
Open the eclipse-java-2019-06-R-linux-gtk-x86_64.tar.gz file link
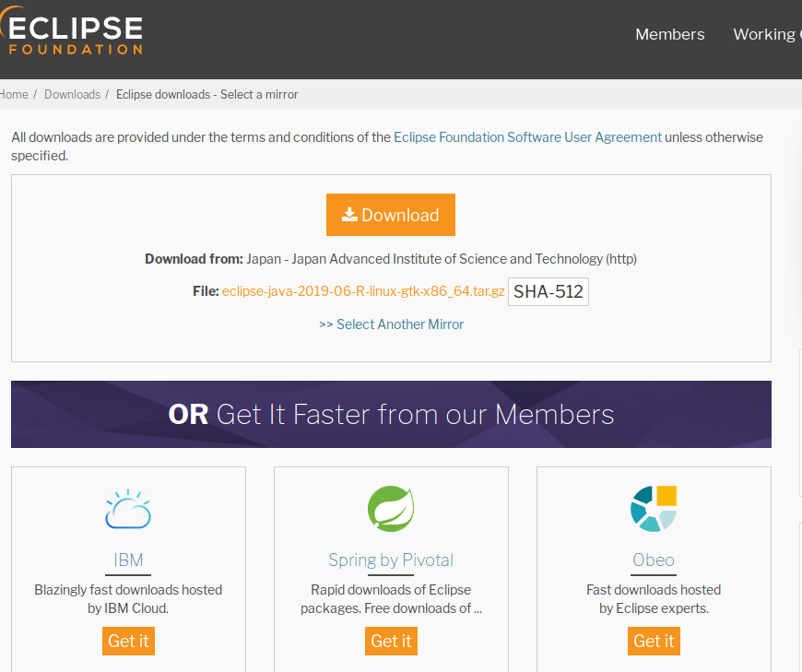point(363,291)
